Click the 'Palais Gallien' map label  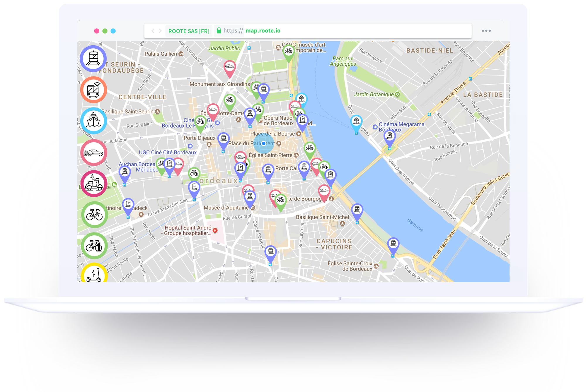[x=161, y=54]
